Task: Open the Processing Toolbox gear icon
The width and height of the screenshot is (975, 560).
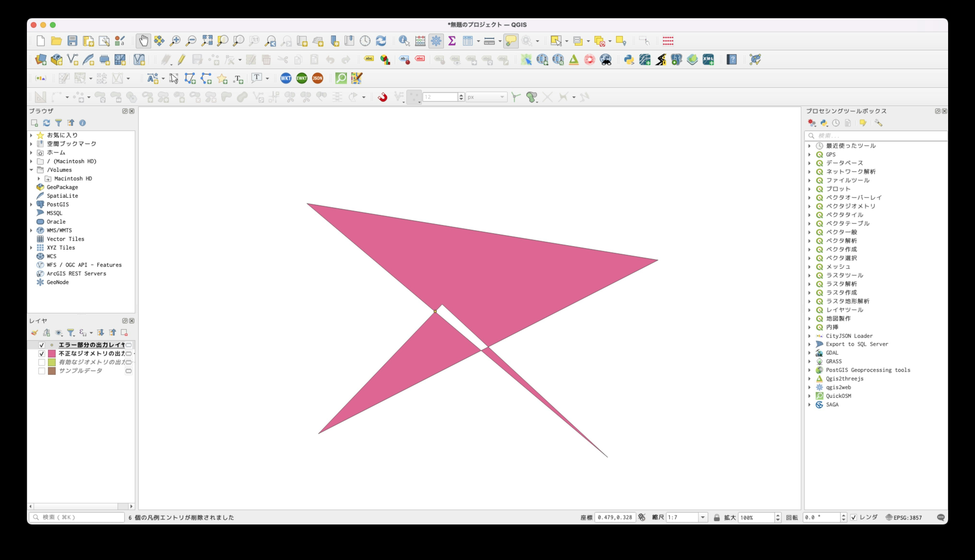Action: [436, 41]
